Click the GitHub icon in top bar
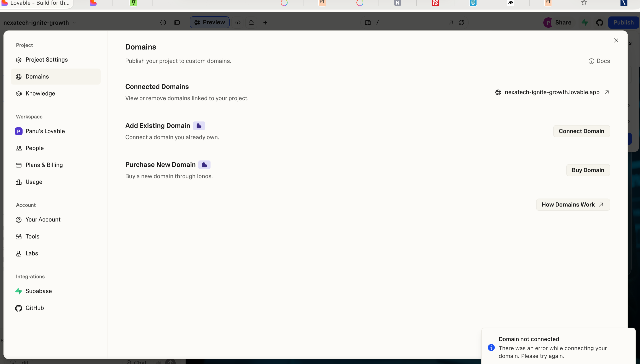 600,23
